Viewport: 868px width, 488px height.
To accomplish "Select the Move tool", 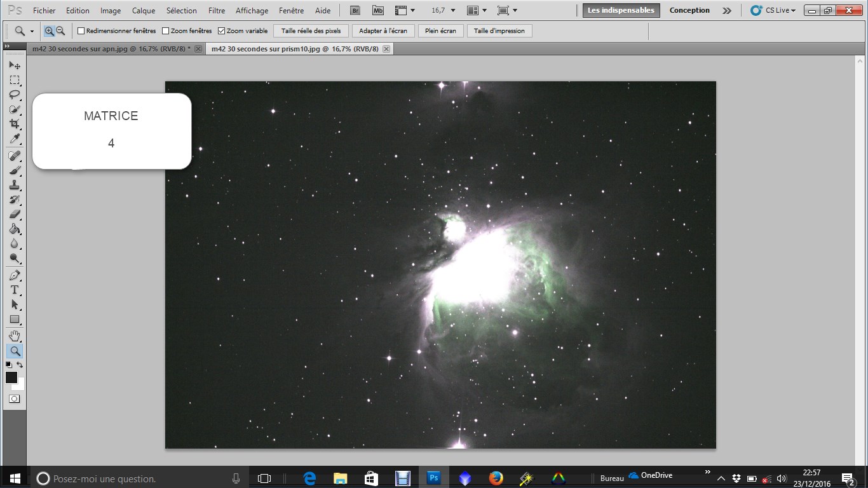I will point(15,65).
